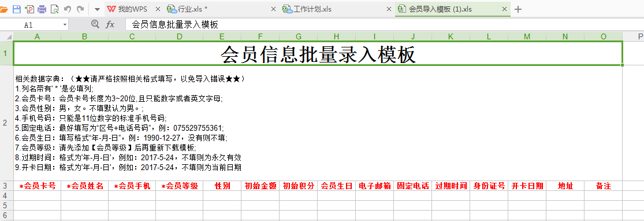
Task: Select the *会员卡号 header cell
Action: (x=38, y=186)
